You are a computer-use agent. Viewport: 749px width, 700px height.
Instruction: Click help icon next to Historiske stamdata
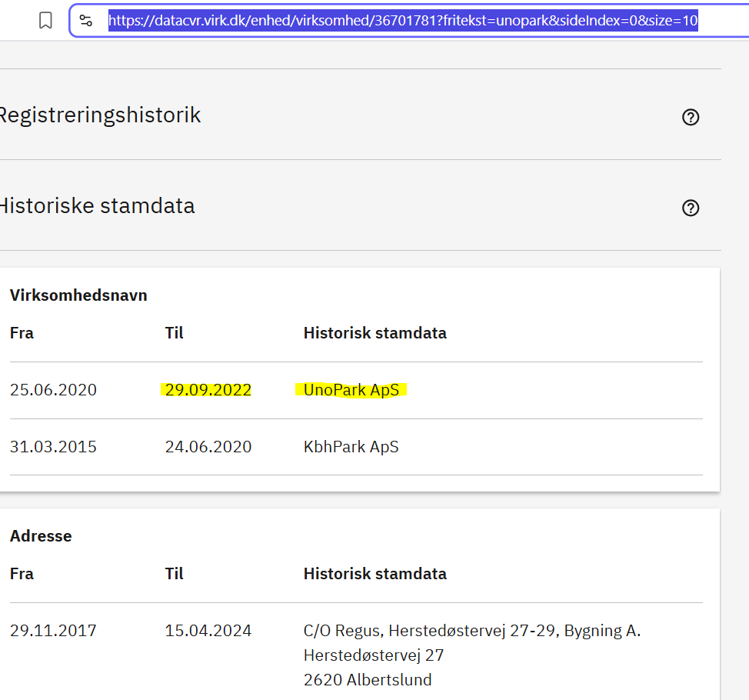[x=691, y=208]
